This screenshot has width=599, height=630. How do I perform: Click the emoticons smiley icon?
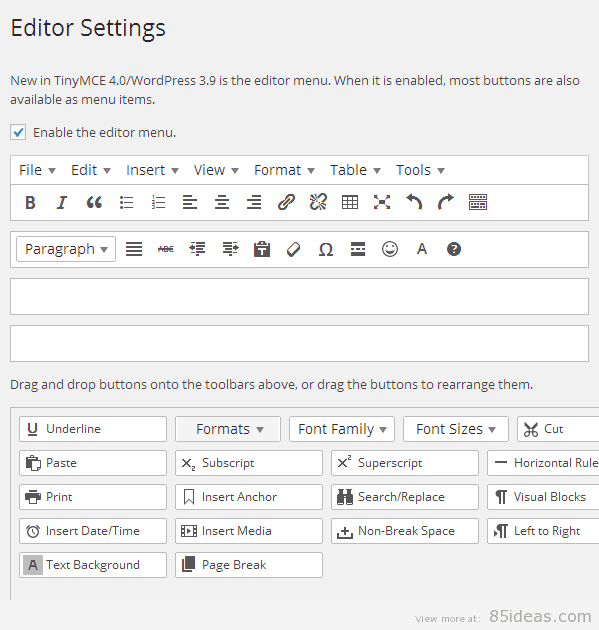click(x=390, y=249)
